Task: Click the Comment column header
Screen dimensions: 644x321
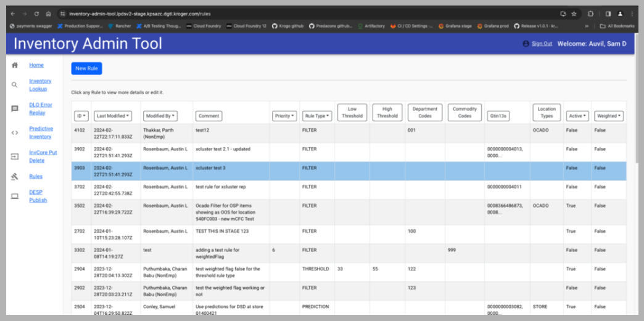Action: (209, 116)
